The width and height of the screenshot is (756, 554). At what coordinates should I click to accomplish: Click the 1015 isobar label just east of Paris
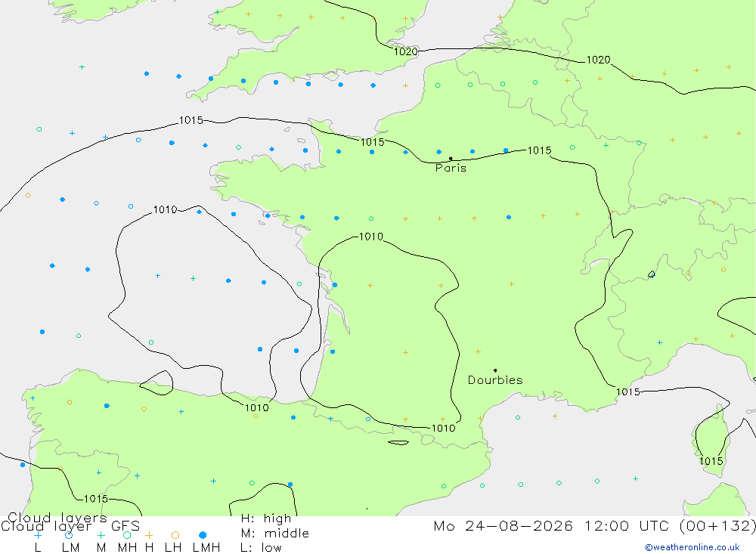(x=539, y=150)
